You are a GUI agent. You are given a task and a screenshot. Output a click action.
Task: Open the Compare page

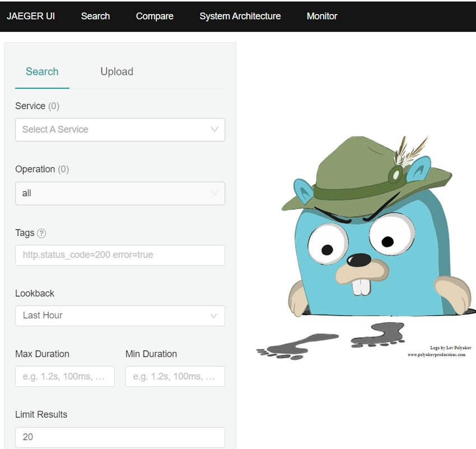pos(155,16)
